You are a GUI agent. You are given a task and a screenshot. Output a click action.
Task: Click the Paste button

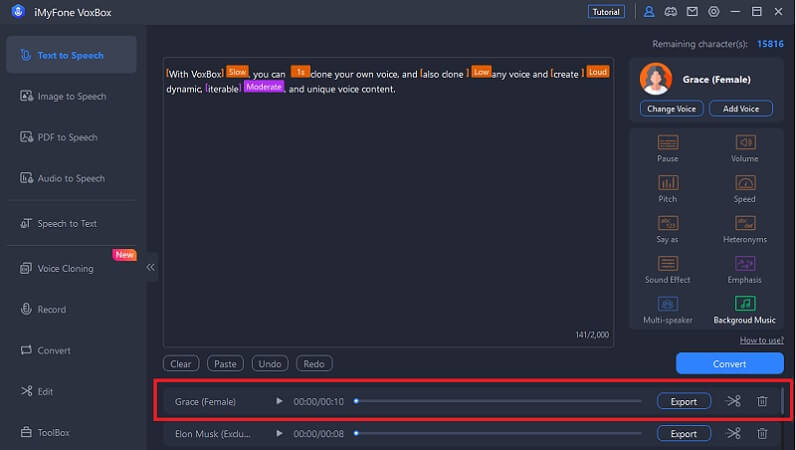(225, 364)
